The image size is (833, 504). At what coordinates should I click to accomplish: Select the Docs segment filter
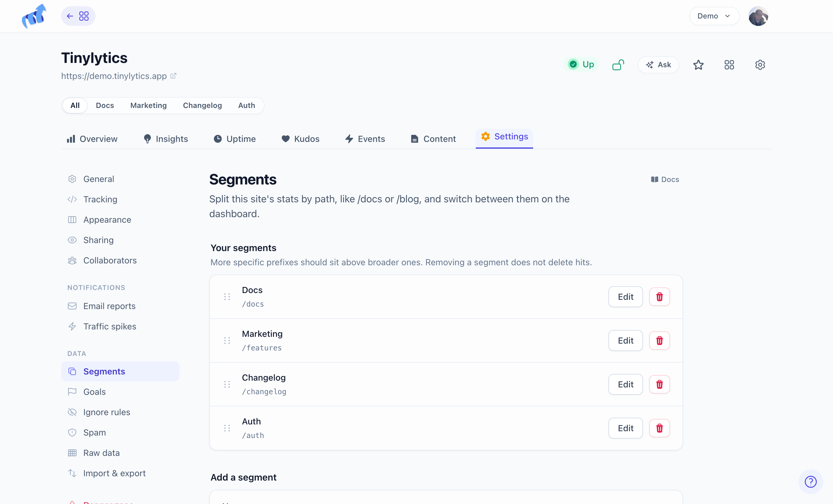point(105,105)
